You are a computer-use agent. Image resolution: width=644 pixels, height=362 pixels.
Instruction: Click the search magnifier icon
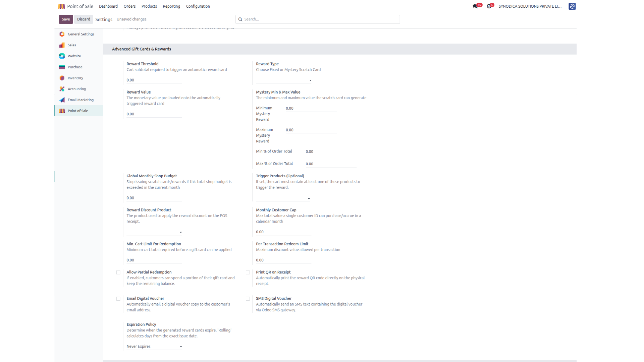point(240,19)
